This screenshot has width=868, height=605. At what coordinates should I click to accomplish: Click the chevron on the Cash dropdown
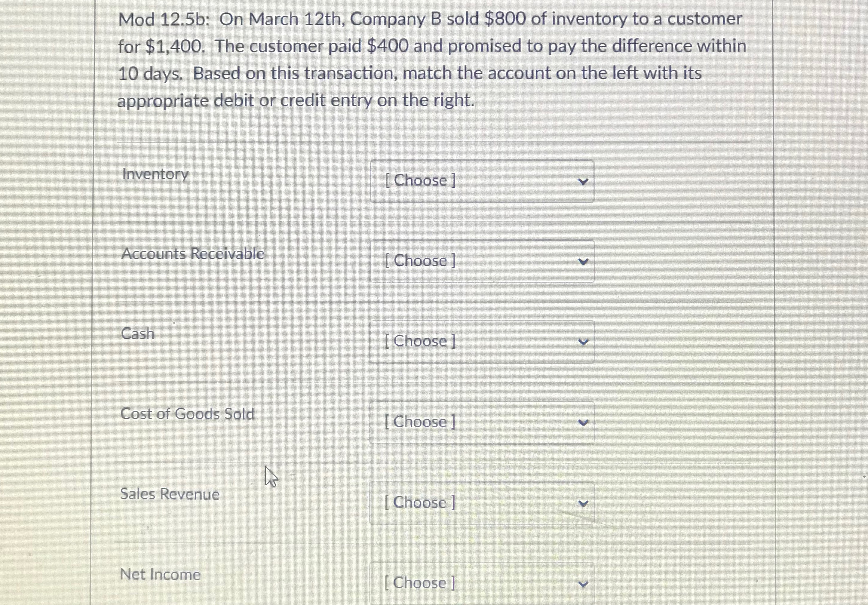click(584, 342)
